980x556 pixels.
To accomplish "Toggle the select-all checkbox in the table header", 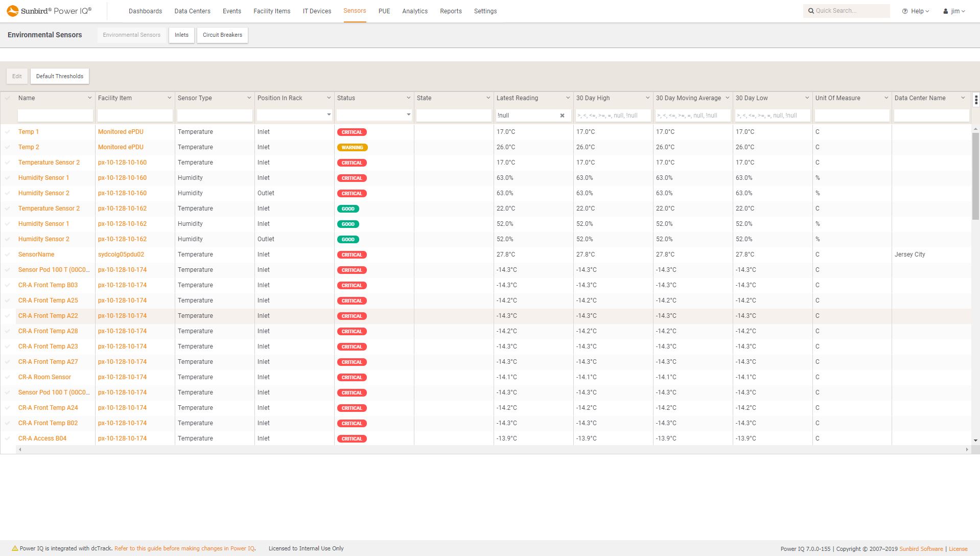I will coord(8,98).
